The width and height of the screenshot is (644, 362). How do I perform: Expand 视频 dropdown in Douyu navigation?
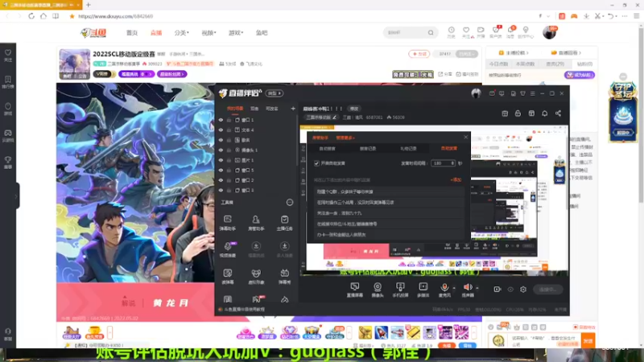point(208,32)
